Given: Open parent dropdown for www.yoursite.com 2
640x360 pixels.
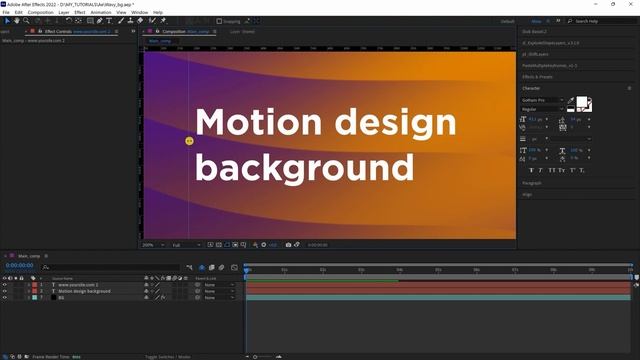Looking at the screenshot, I should [219, 285].
